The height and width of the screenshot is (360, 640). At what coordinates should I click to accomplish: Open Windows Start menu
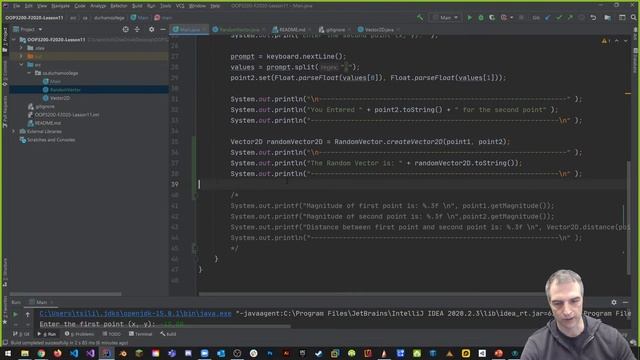pos(8,353)
